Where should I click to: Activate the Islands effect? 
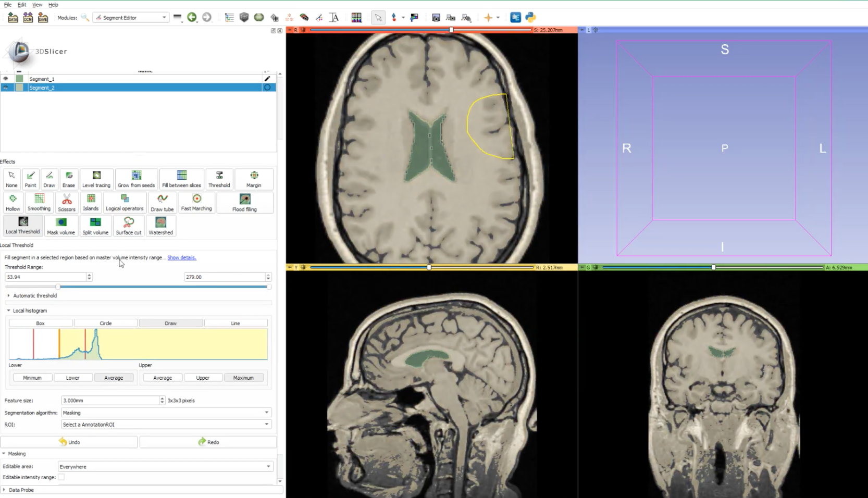[91, 202]
